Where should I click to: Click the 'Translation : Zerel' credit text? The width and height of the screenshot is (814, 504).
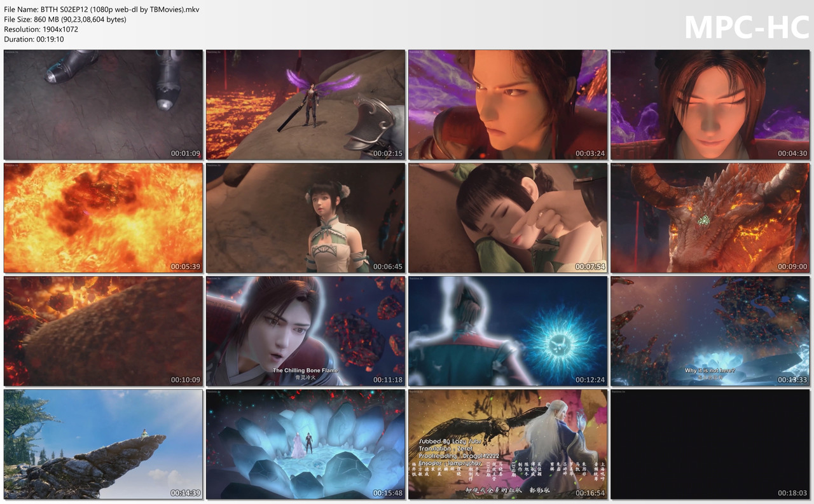pyautogui.click(x=446, y=449)
